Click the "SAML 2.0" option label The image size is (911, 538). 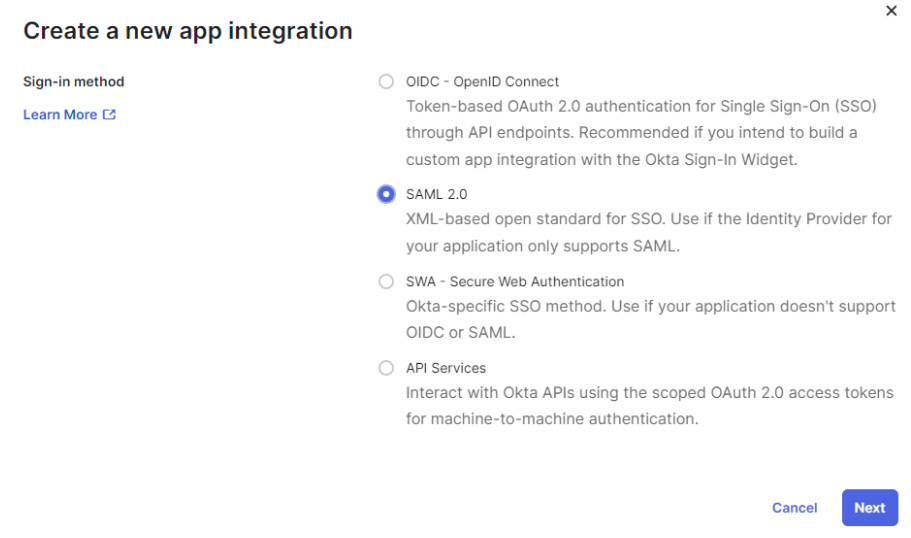pos(436,195)
